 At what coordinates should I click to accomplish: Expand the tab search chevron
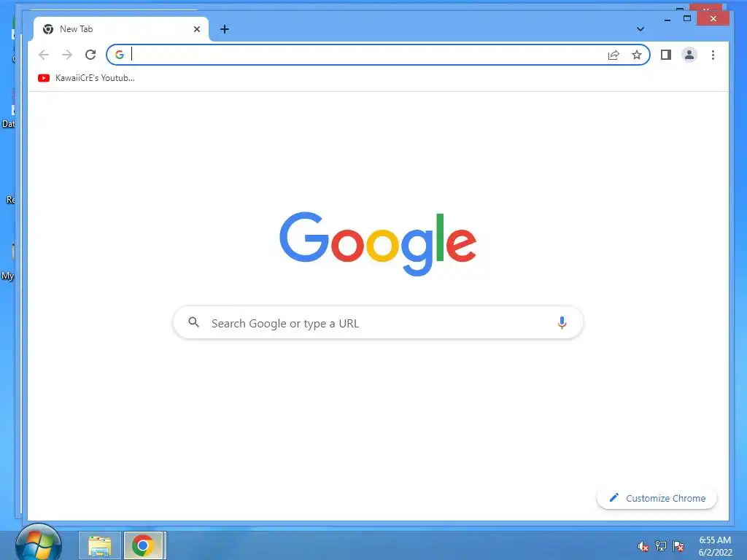[x=640, y=29]
